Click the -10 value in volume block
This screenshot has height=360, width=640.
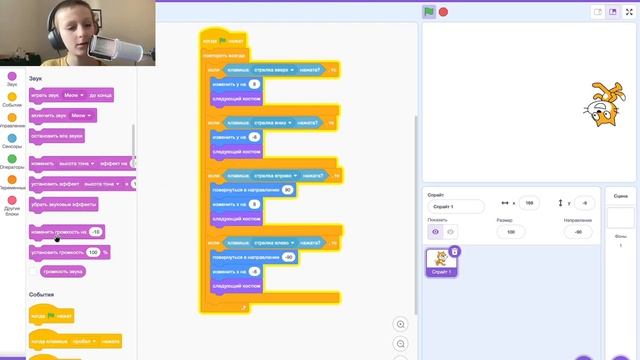(x=96, y=232)
